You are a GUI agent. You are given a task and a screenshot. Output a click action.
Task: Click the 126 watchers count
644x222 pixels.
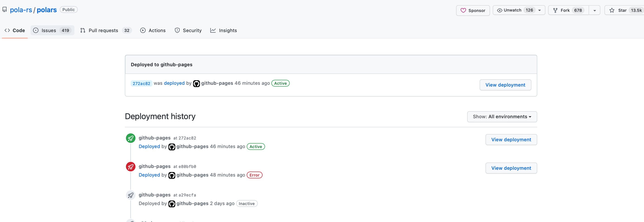(529, 10)
